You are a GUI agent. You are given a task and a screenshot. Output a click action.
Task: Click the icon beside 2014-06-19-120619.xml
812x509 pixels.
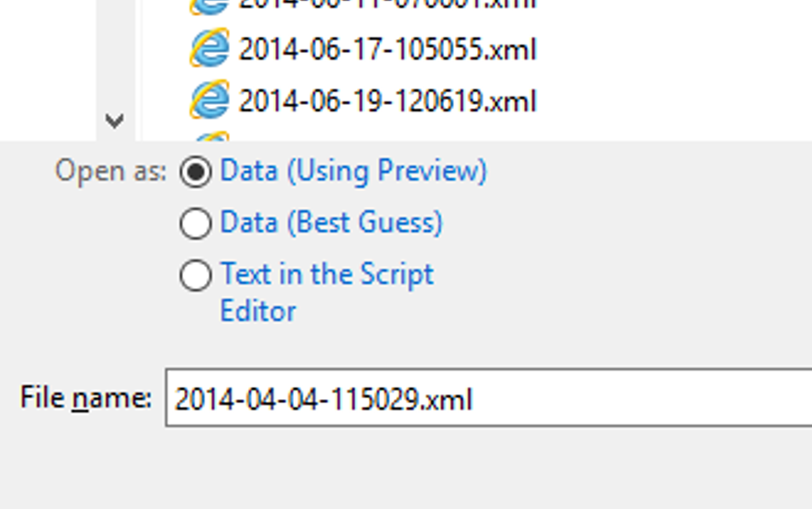[209, 101]
